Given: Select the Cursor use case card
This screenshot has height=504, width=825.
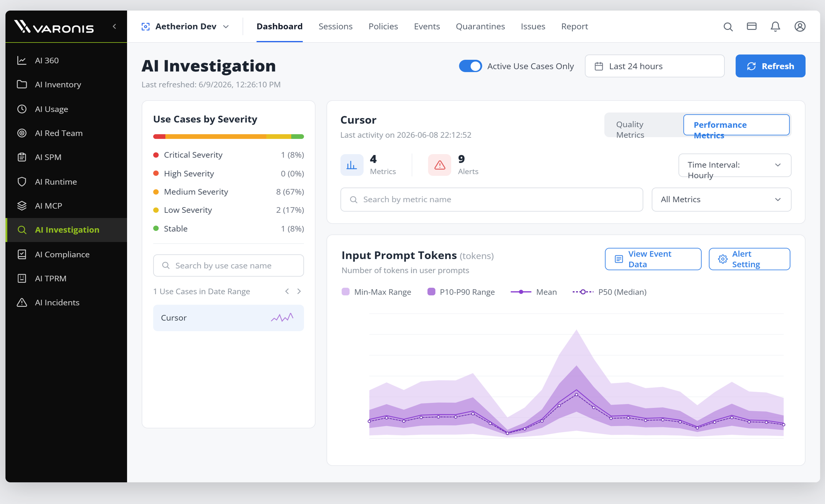Looking at the screenshot, I should point(228,318).
